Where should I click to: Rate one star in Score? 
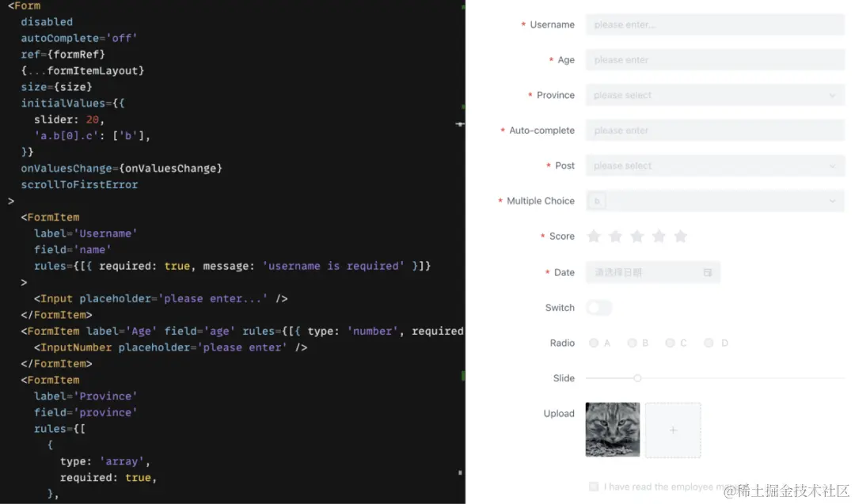click(594, 236)
